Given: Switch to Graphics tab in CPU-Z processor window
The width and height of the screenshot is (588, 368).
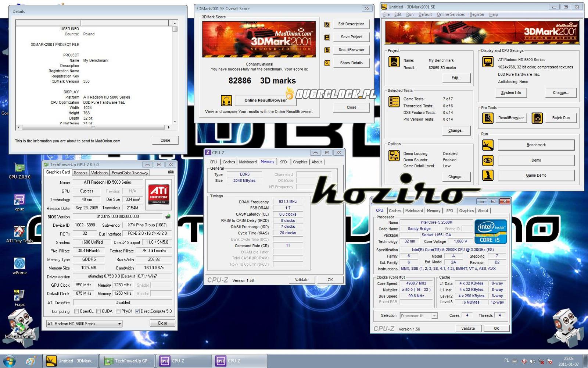Looking at the screenshot, I should pyautogui.click(x=466, y=211).
